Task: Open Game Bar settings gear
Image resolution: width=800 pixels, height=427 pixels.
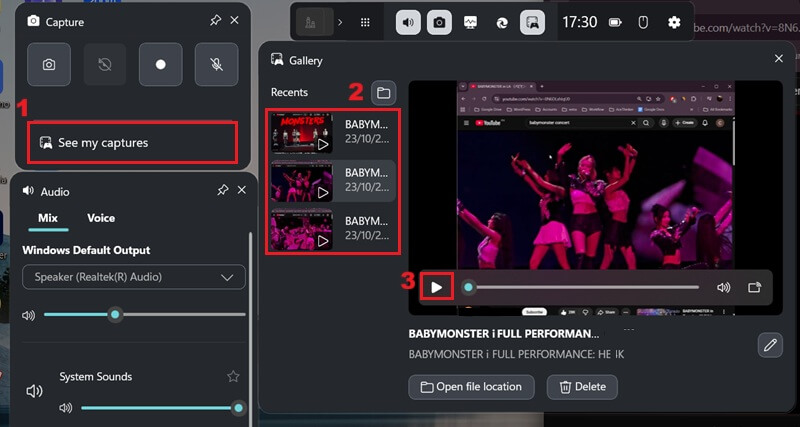Action: click(674, 22)
